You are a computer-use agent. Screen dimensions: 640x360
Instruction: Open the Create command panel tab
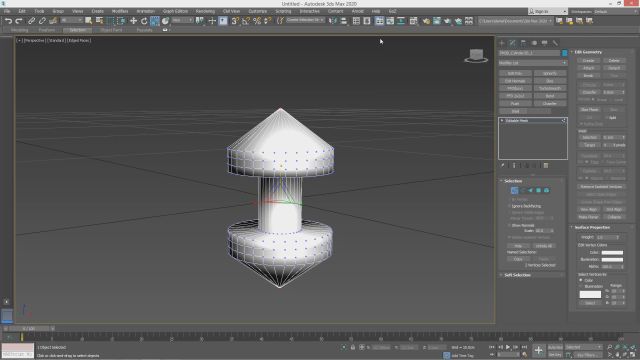[x=502, y=42]
